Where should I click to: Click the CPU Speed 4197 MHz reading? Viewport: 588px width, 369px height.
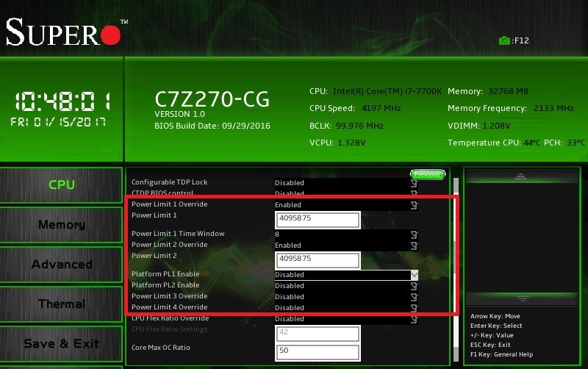tap(355, 108)
